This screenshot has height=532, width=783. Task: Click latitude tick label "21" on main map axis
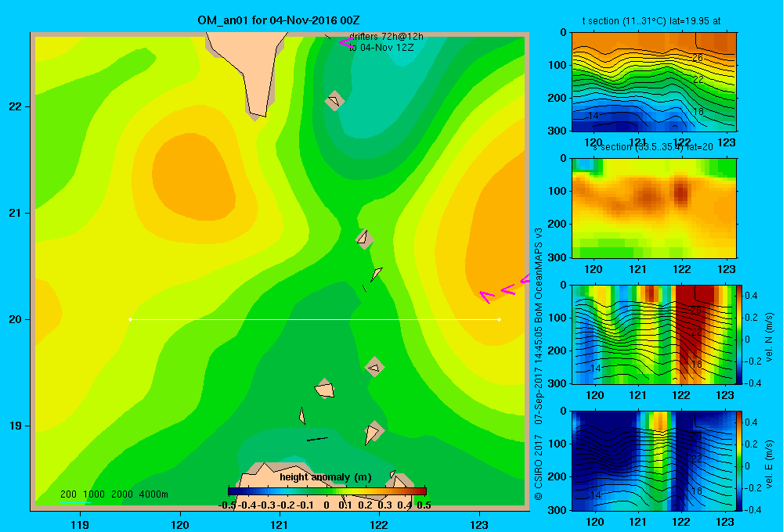tap(16, 213)
